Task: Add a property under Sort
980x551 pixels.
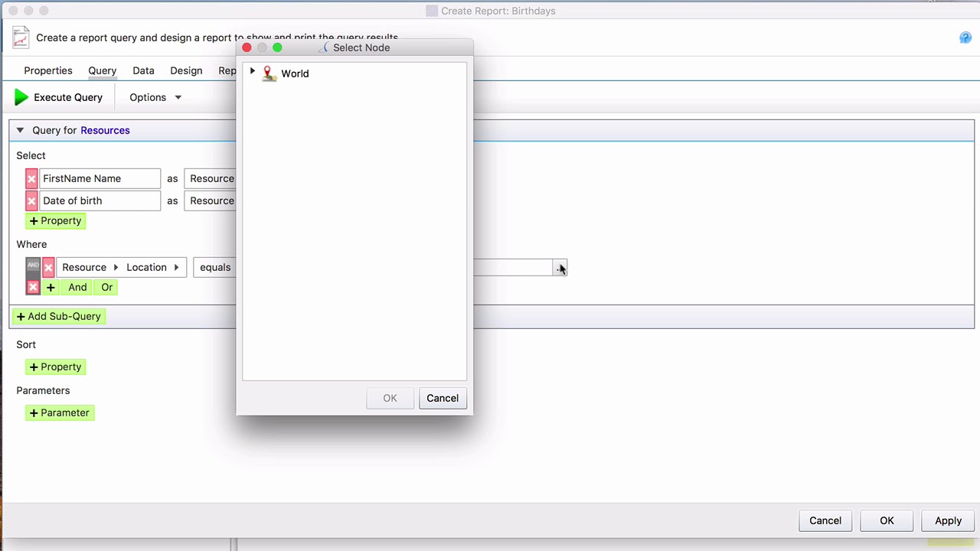Action: click(x=55, y=367)
